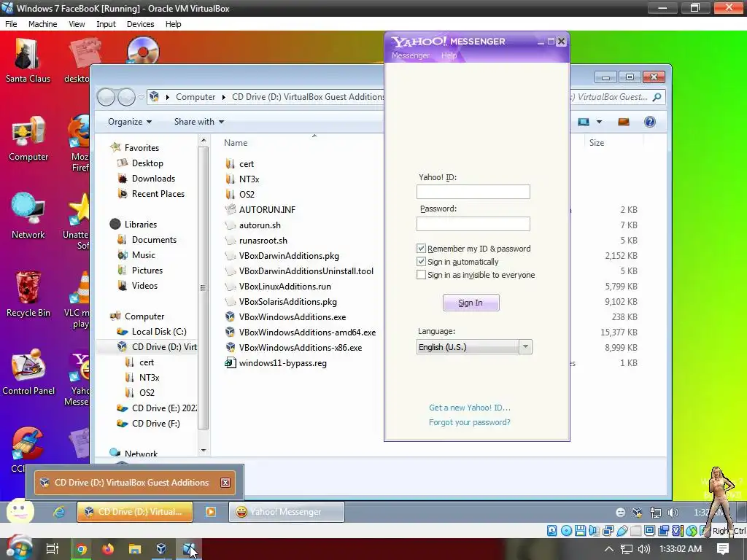
Task: Open VirtualBox Manager on host taskbar
Action: 161,549
